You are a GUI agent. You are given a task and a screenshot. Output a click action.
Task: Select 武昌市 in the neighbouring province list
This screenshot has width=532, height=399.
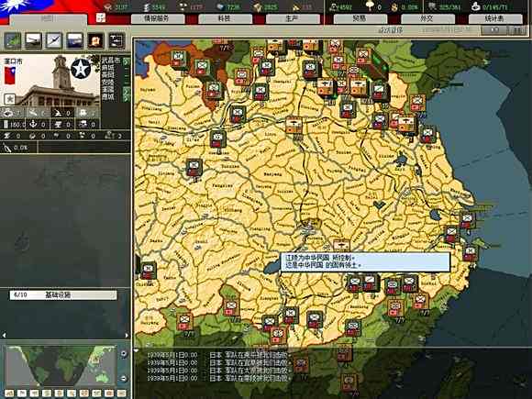tap(111, 61)
